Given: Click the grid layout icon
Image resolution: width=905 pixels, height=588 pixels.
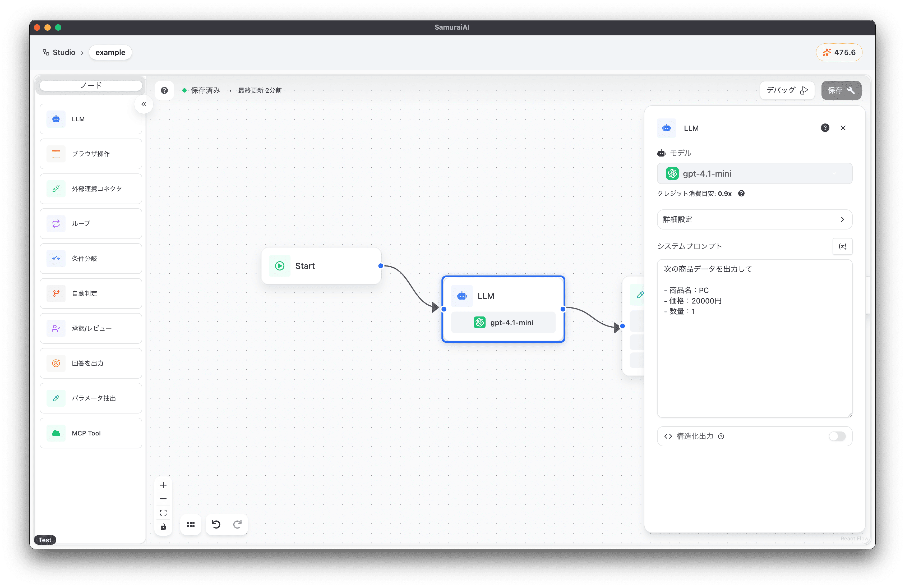Looking at the screenshot, I should click(x=191, y=525).
